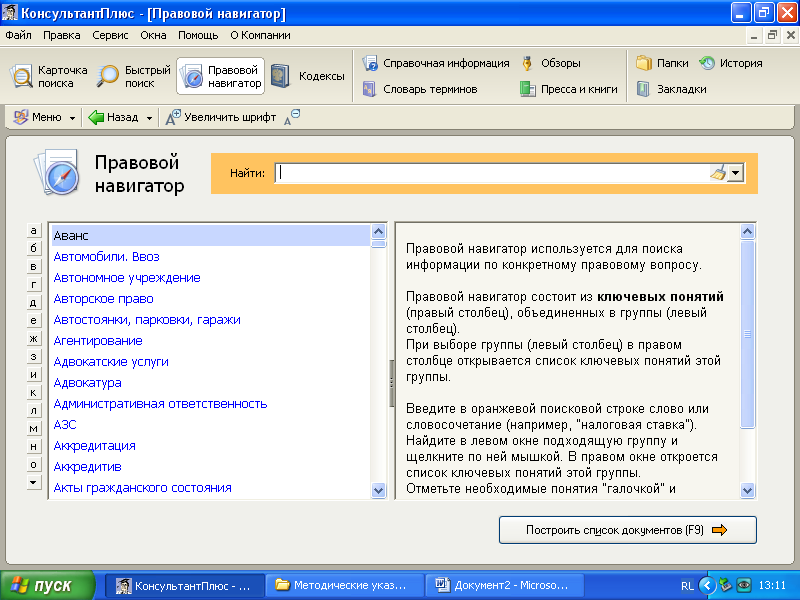Screen dimensions: 800x600
Task: Jump to letter е in index
Action: click(33, 320)
